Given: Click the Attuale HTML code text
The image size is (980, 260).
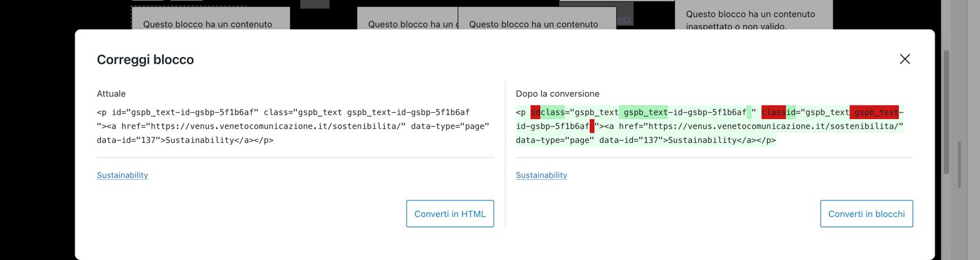Looking at the screenshot, I should click(294, 126).
